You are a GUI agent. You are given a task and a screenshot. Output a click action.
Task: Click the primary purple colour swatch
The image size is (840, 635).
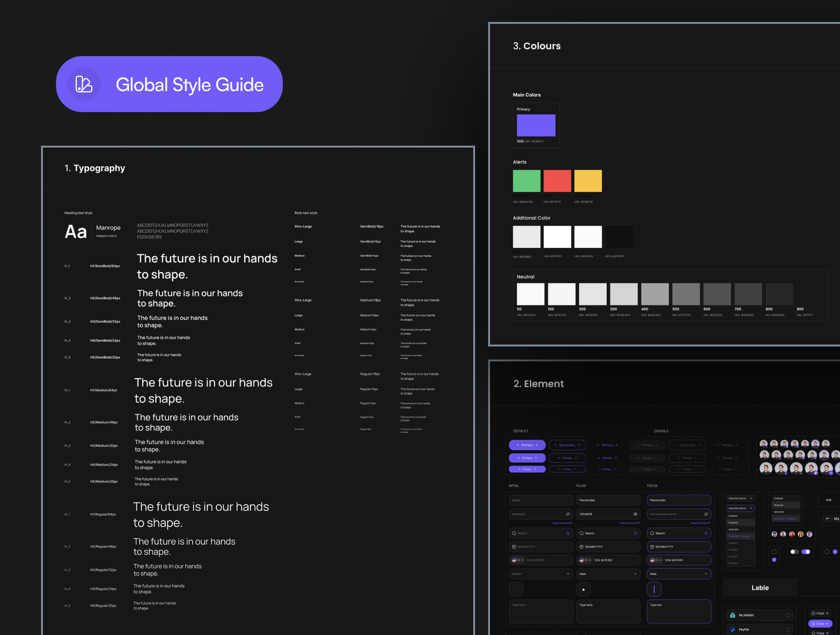tap(536, 126)
